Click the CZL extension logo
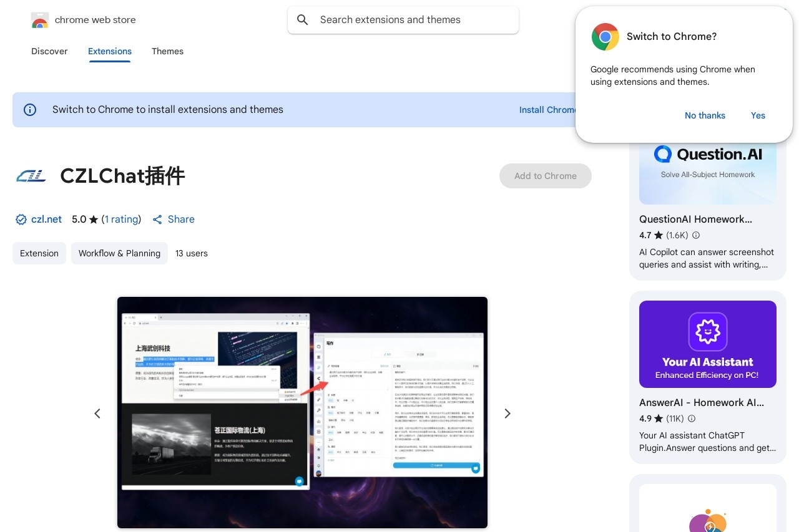This screenshot has height=532, width=799. coord(31,177)
